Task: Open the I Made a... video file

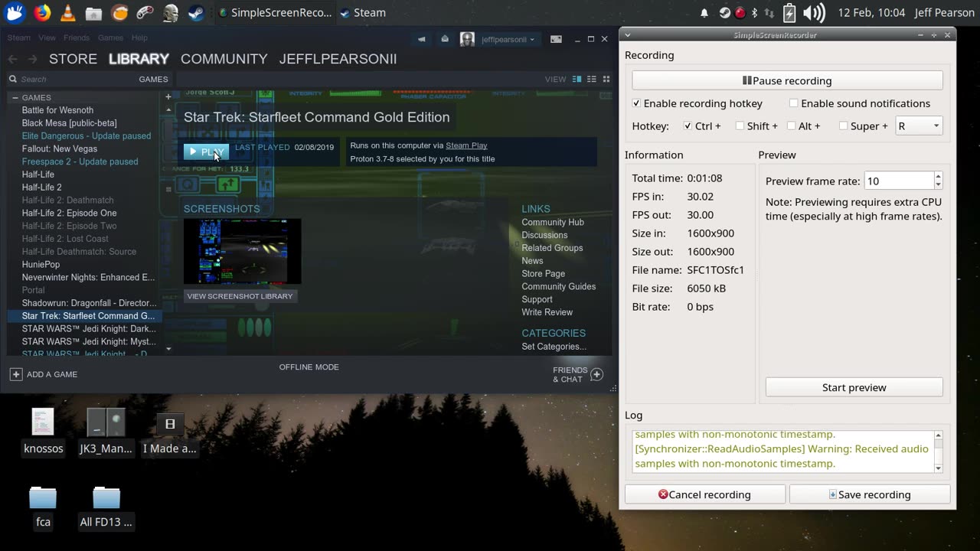Action: click(170, 432)
